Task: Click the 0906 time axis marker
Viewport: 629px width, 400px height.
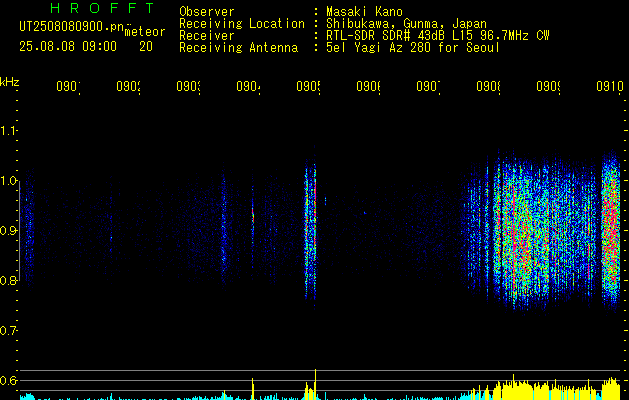Action: [368, 86]
